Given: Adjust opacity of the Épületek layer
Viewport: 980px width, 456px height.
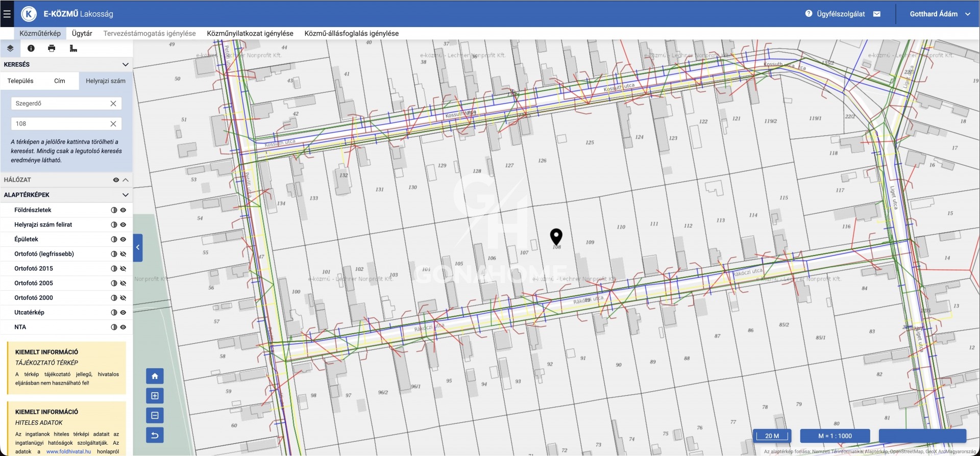Looking at the screenshot, I should click(114, 240).
